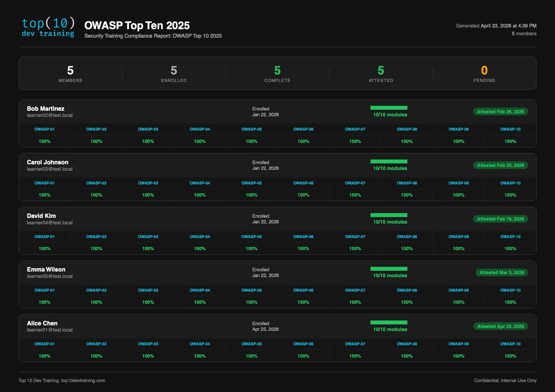Click OWASP-06 header in Alice Chen's card
The height and width of the screenshot is (392, 555).
click(303, 344)
